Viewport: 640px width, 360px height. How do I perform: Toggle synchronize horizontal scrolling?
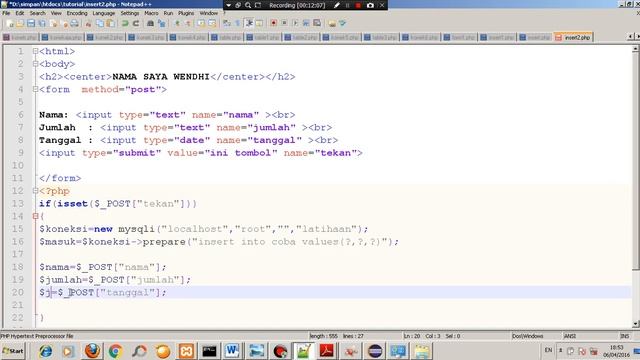pos(212,23)
